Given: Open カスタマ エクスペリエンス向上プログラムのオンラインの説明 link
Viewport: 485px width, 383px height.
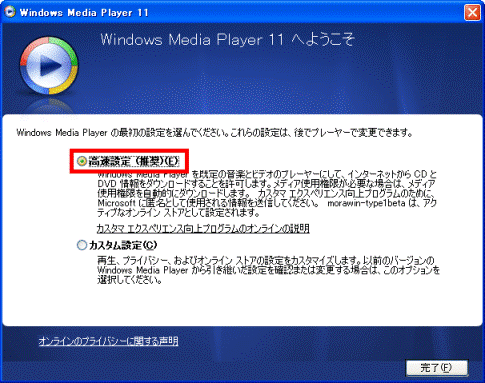Looking at the screenshot, I should click(203, 229).
